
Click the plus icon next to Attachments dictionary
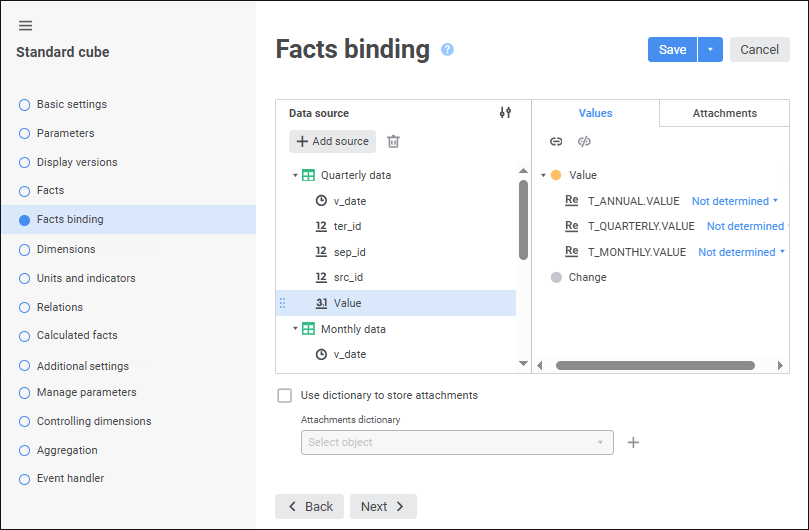[633, 442]
